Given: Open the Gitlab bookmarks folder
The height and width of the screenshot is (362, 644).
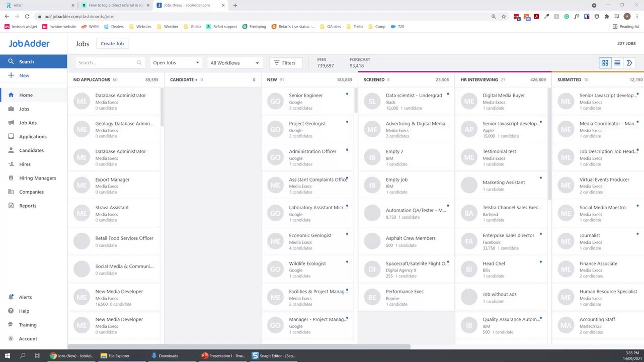Looking at the screenshot, I should click(192, 27).
